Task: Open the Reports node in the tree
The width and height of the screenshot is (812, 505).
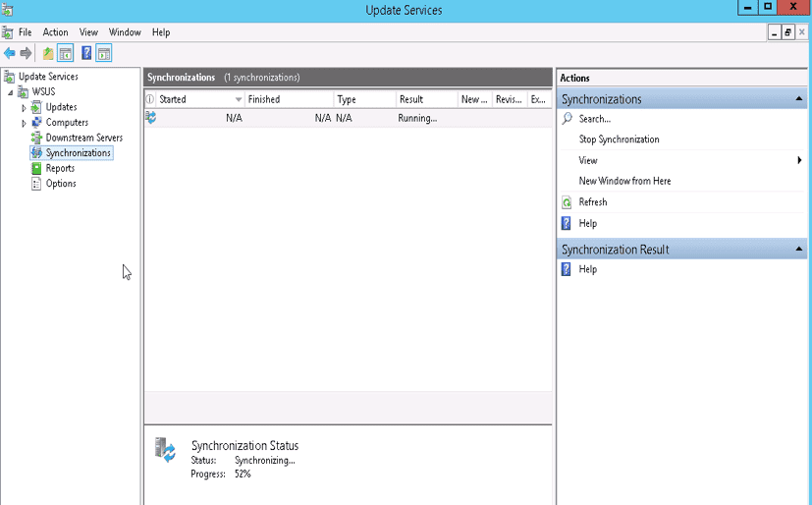Action: (59, 168)
